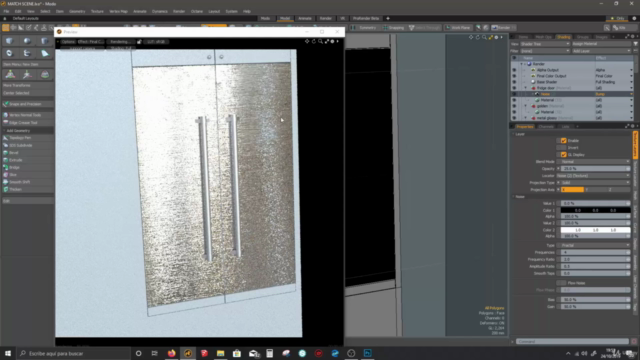
Task: Click the Snaps and Precision icon
Action: point(6,104)
